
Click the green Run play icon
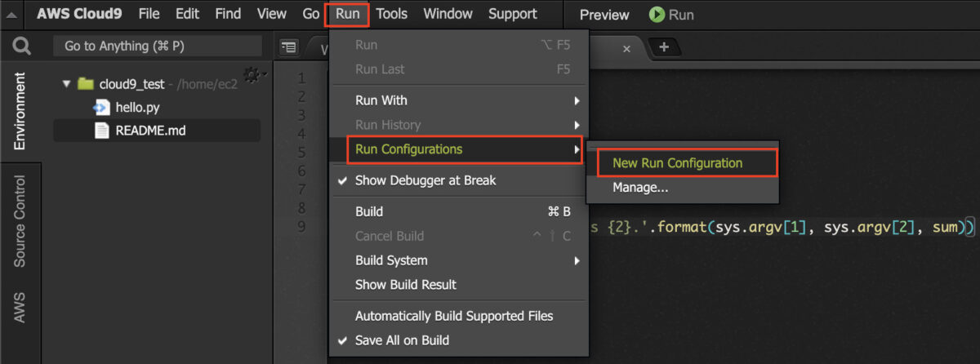point(657,15)
